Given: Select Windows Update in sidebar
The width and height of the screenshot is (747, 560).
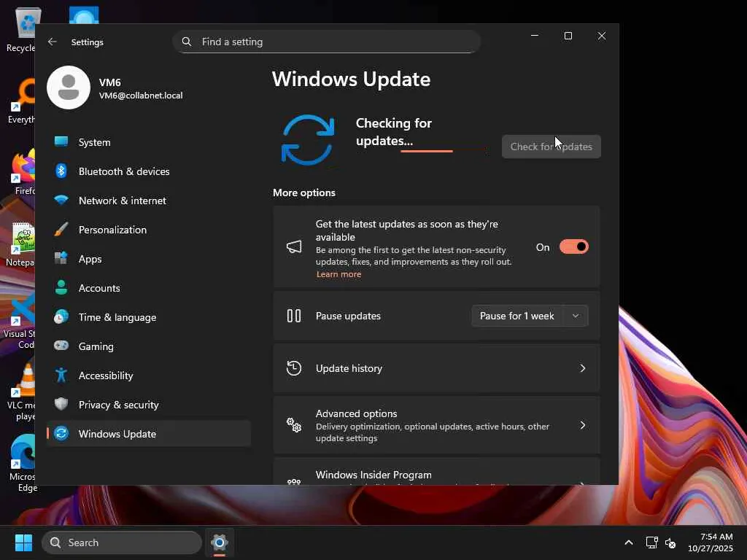Looking at the screenshot, I should [149, 433].
